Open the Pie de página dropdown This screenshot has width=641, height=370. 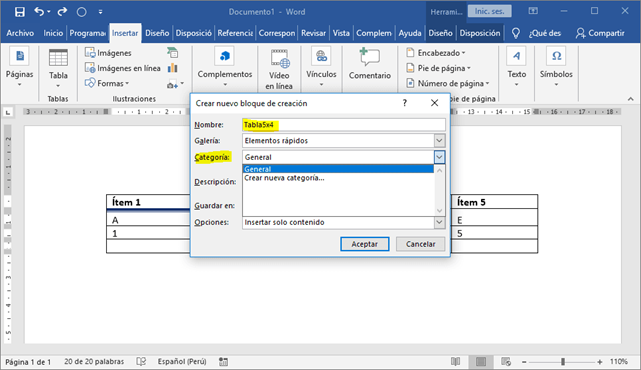(x=438, y=68)
